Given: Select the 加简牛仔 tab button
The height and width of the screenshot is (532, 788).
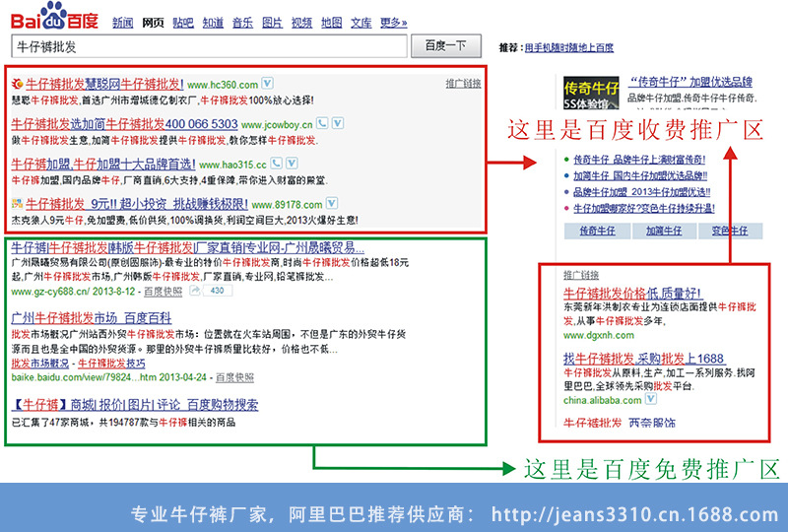Looking at the screenshot, I should [663, 231].
